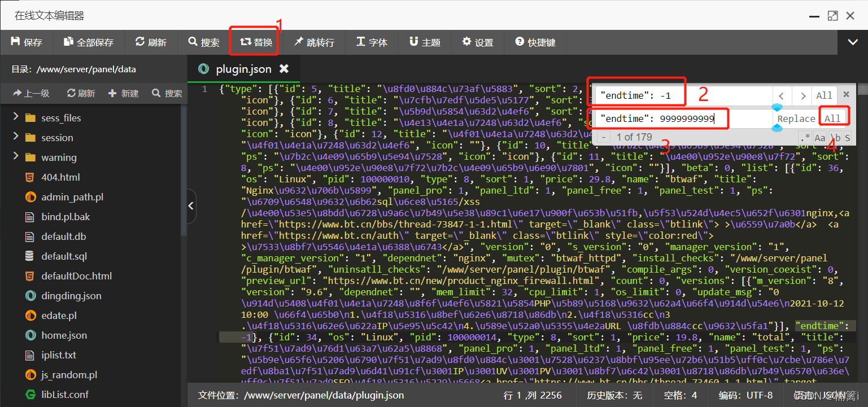The height and width of the screenshot is (407, 868).
Task: Open the 主题 theme menu
Action: 425,42
